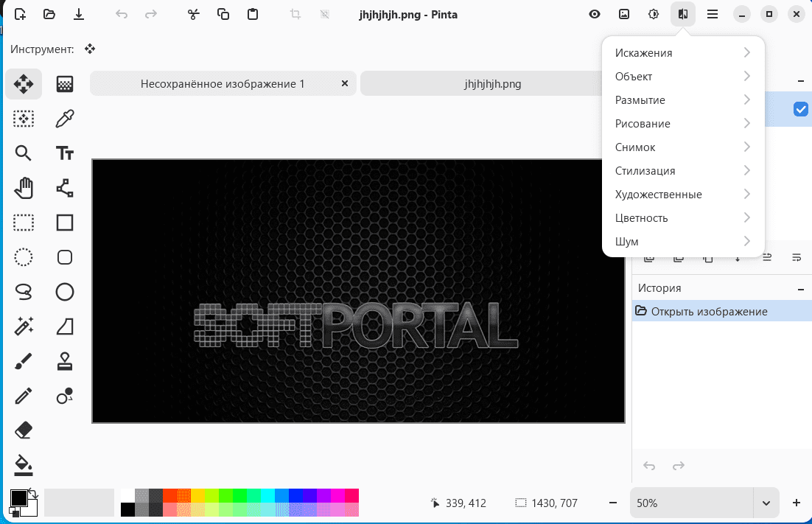Image resolution: width=812 pixels, height=524 pixels.
Task: Select the Magic Wand tool
Action: click(24, 326)
